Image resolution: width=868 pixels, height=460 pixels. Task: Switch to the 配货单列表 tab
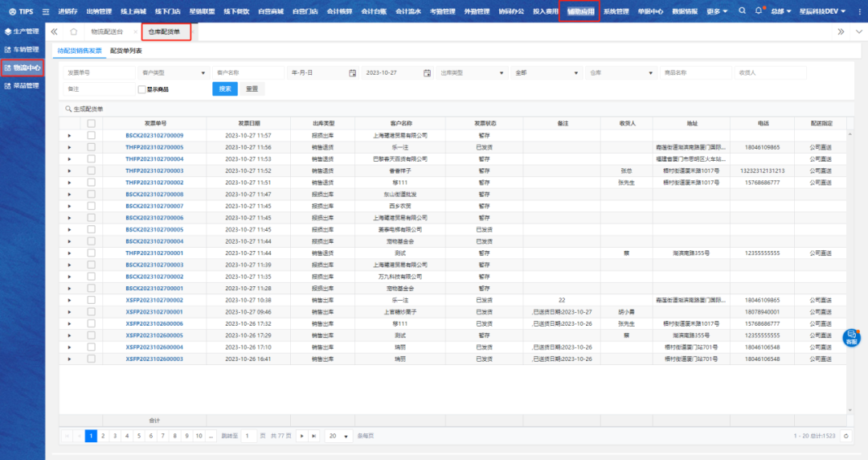click(x=125, y=50)
